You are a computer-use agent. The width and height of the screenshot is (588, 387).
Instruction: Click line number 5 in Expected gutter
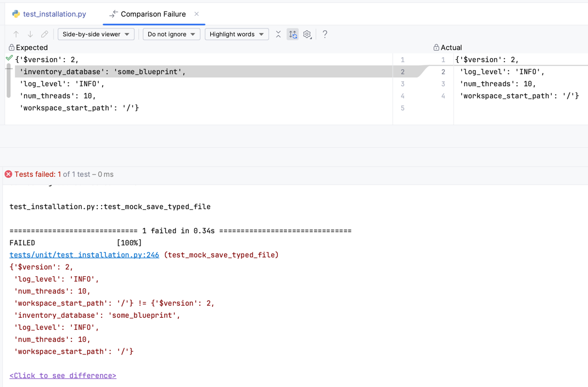pos(402,108)
